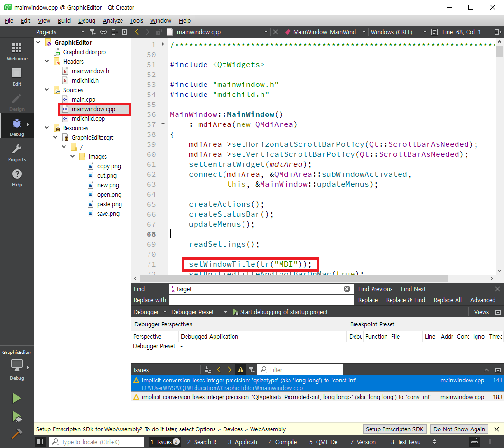Start debugging with the bug play button
Image resolution: width=504 pixels, height=448 pixels.
(x=17, y=417)
